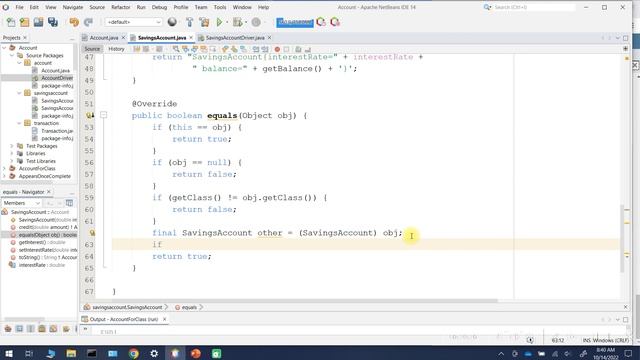Click the Undo toolbar icon

tap(74, 22)
